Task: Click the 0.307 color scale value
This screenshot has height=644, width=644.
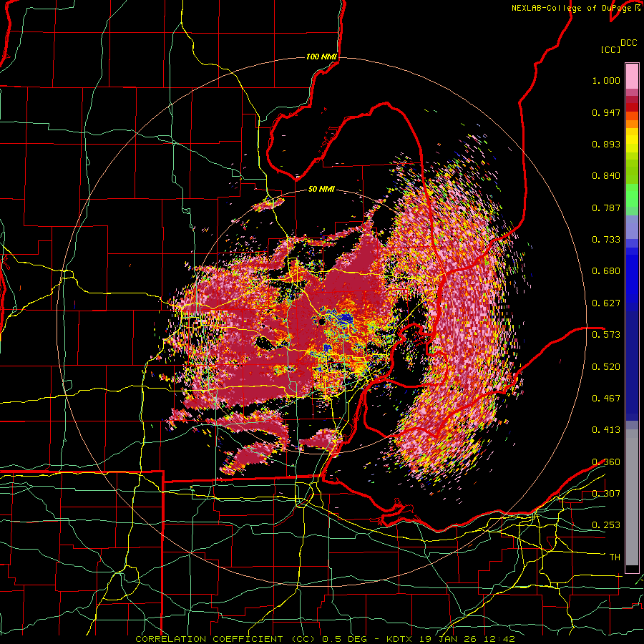Action: click(606, 494)
